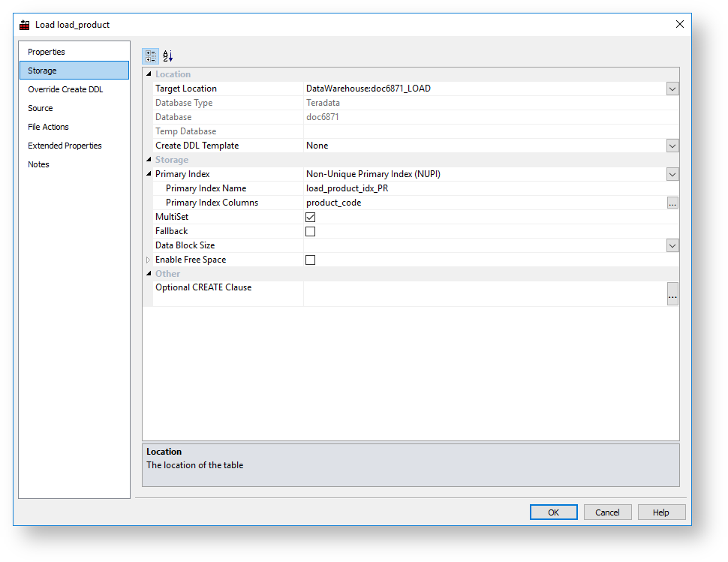This screenshot has width=728, height=562.
Task: Click the doc6871 database value
Action: pos(322,117)
